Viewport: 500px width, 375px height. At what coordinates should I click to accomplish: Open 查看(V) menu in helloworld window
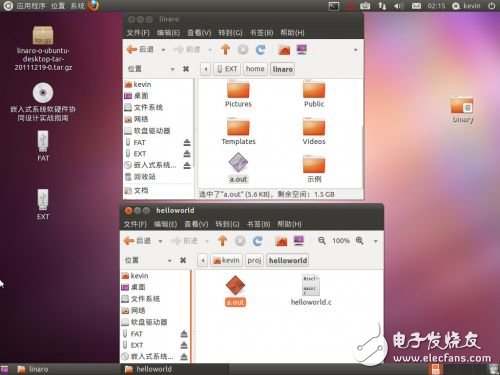[196, 224]
